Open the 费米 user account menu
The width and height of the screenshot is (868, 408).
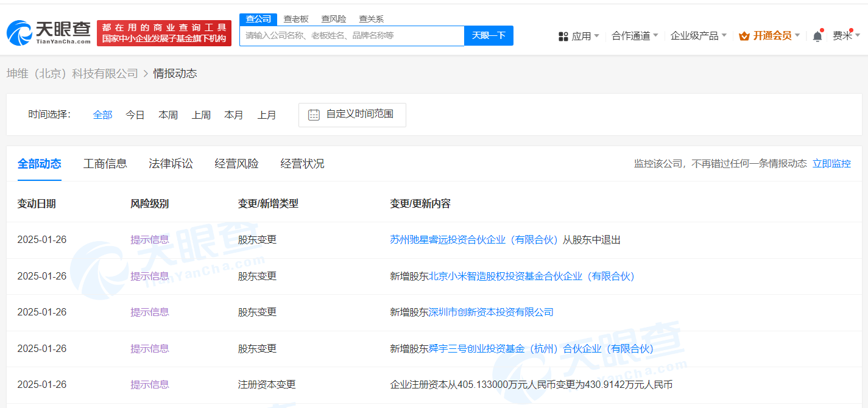tap(846, 36)
